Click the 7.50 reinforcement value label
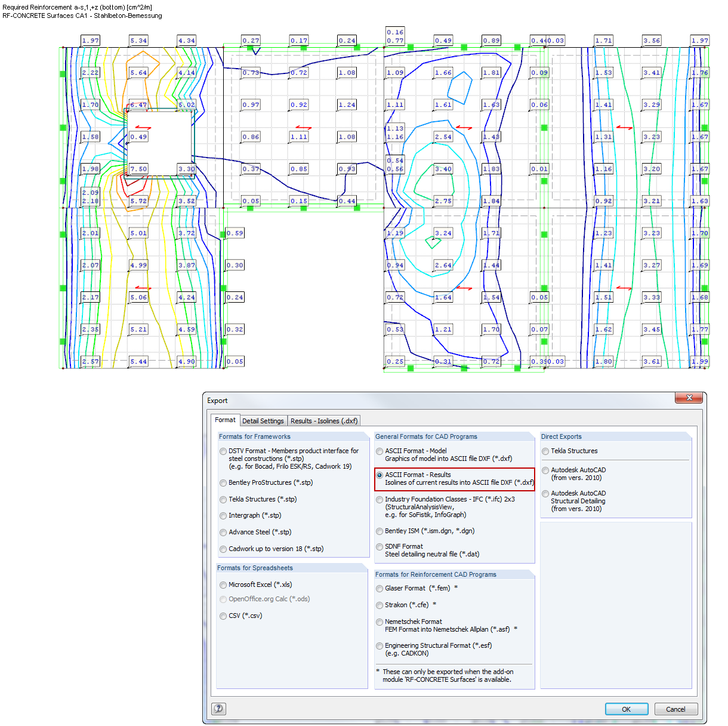Image resolution: width=728 pixels, height=726 pixels. coord(138,168)
